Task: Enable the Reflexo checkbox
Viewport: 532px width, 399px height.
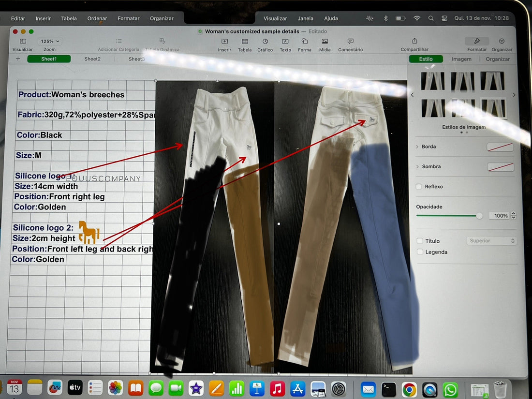Action: pyautogui.click(x=419, y=187)
